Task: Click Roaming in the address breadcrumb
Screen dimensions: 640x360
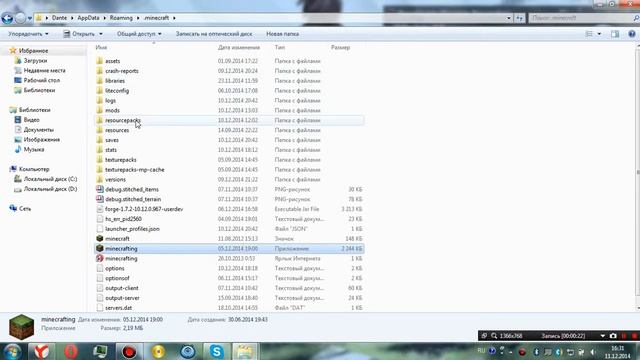Action: (x=121, y=18)
